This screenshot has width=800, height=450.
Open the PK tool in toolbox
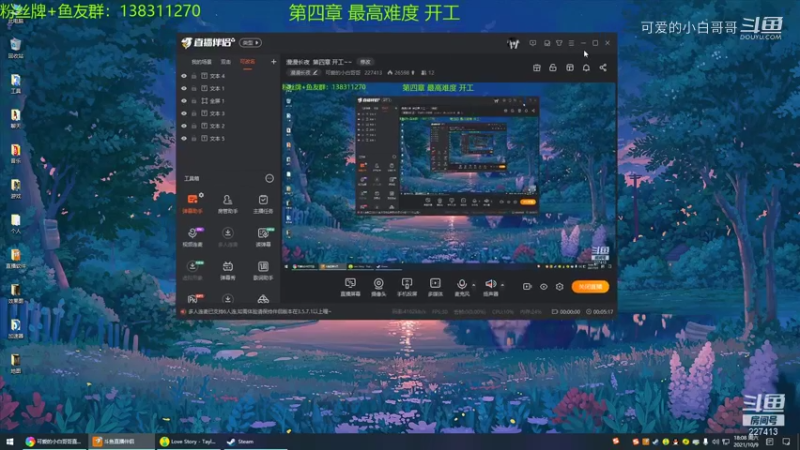[x=193, y=298]
